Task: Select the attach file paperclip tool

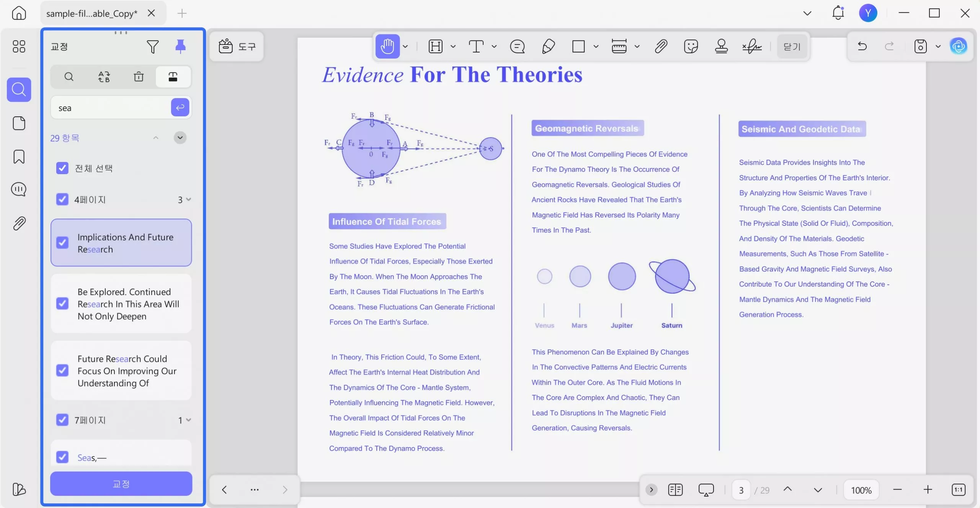Action: [661, 47]
